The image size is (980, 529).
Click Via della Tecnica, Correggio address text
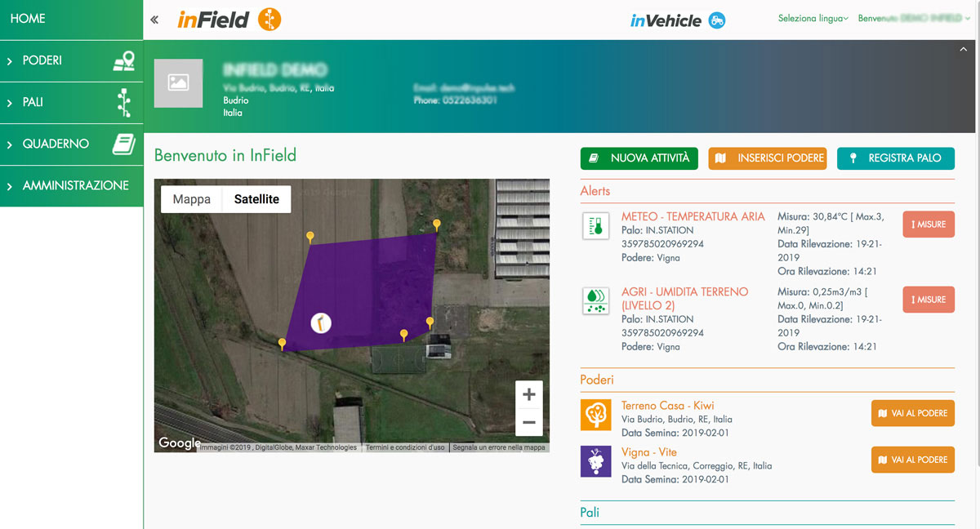click(697, 466)
